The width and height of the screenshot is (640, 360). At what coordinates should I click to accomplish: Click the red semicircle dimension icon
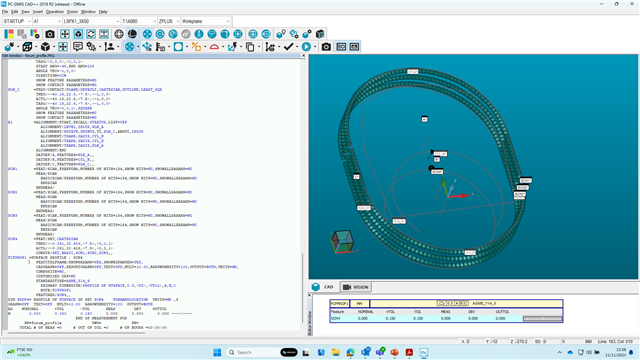tap(214, 47)
